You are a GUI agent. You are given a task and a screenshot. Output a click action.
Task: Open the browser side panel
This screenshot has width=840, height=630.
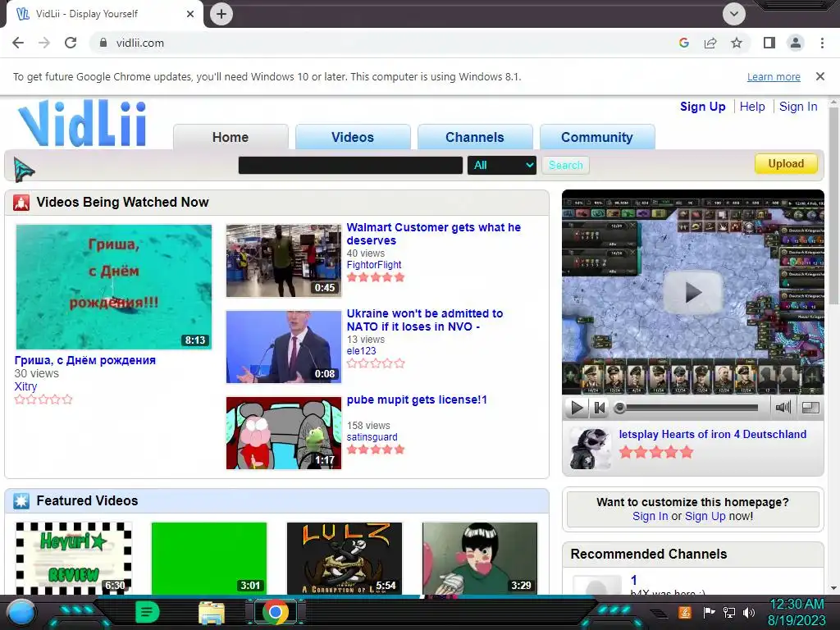(769, 43)
